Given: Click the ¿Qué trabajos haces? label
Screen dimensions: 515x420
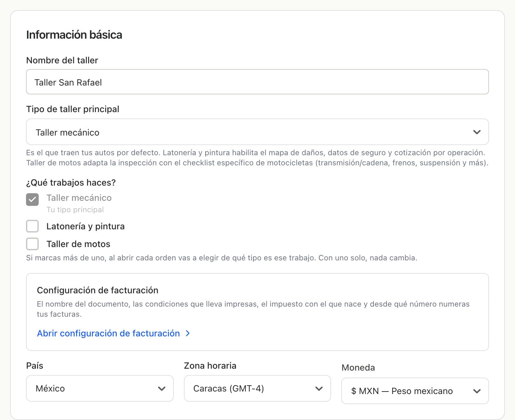Looking at the screenshot, I should click(x=71, y=182).
